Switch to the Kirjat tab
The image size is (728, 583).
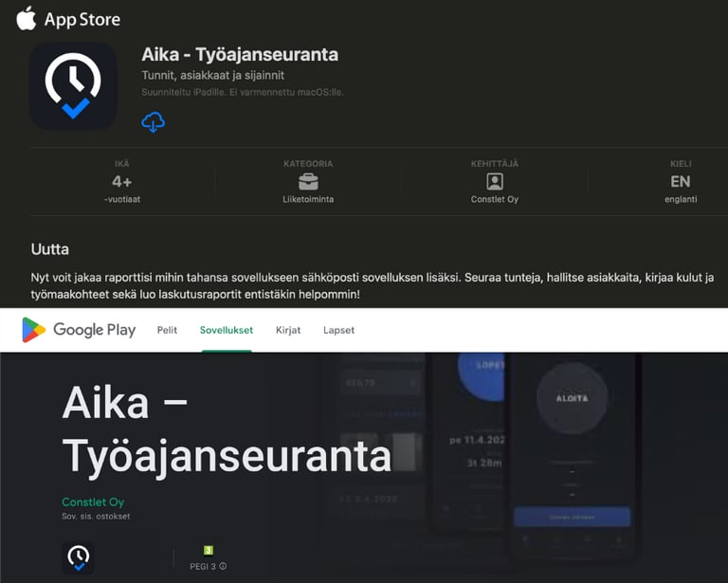tap(288, 330)
